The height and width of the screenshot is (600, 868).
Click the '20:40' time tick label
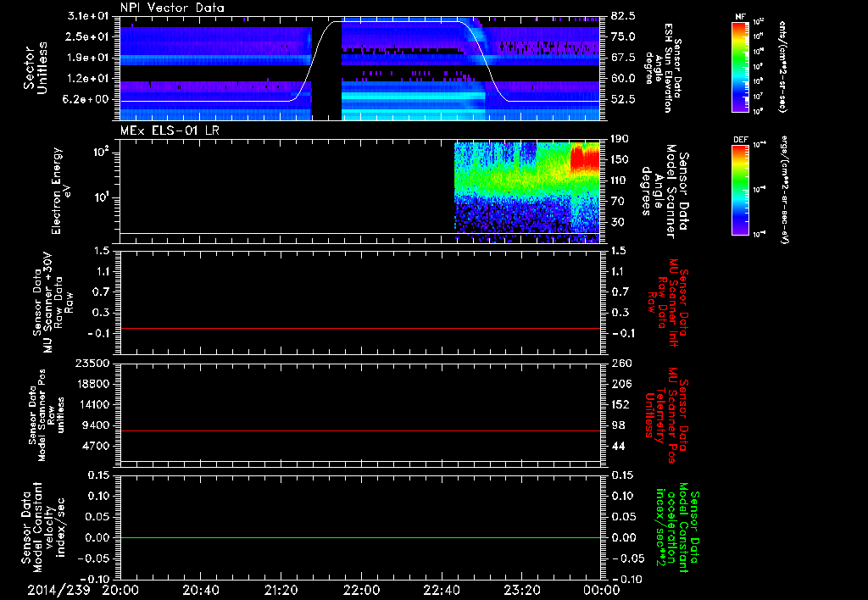point(201,590)
